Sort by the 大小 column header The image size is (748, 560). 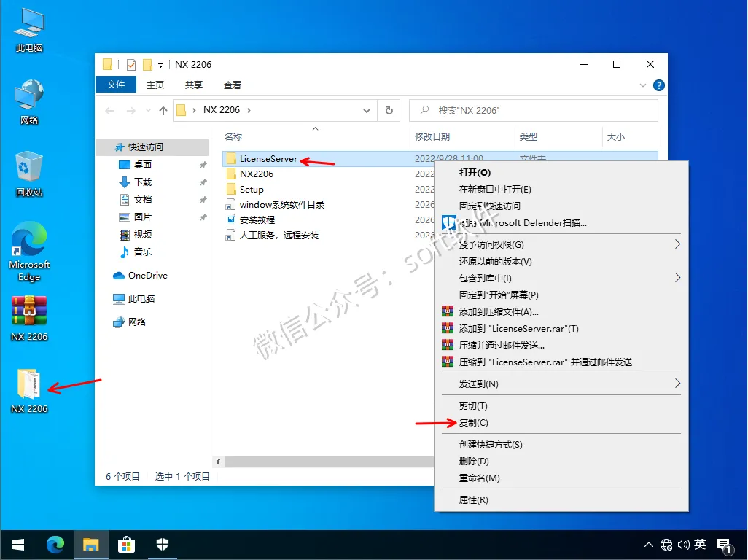click(631, 137)
